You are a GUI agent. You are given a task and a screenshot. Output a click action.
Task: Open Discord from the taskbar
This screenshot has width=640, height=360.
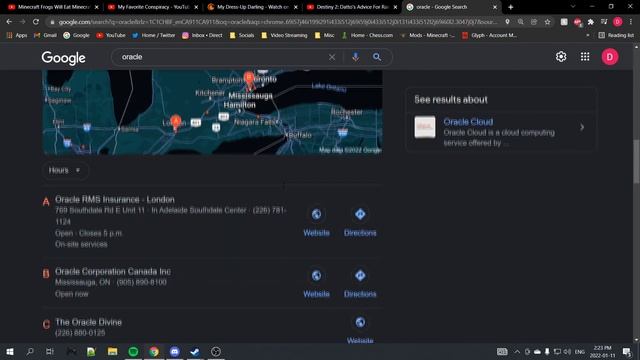tap(174, 351)
